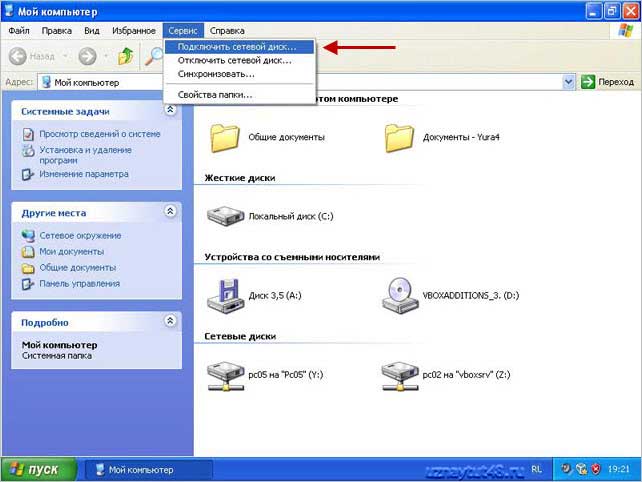
Task: Open the Общие документы folder icon
Action: coord(225,138)
